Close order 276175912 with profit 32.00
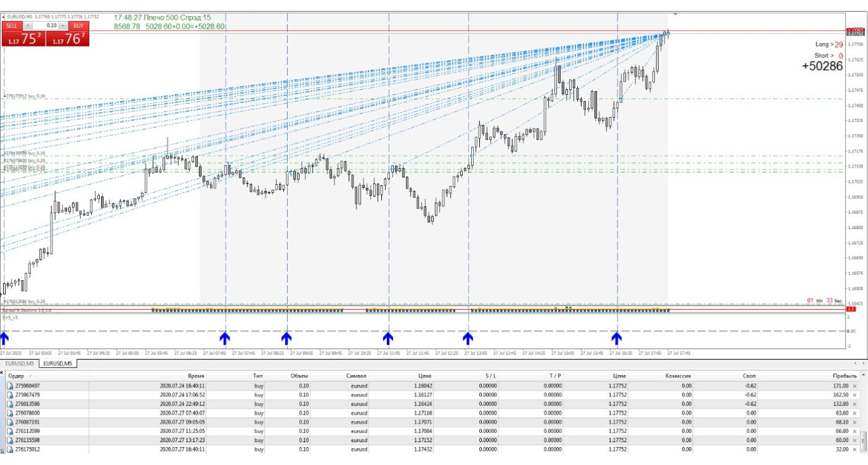Screen dimensions: 868x465 (x=854, y=449)
